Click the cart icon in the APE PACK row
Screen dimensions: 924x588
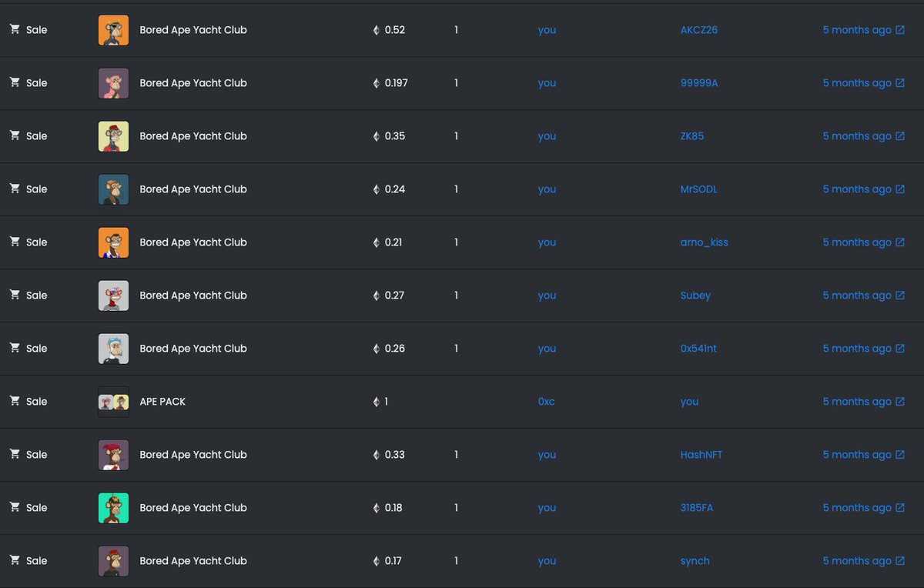(x=15, y=401)
